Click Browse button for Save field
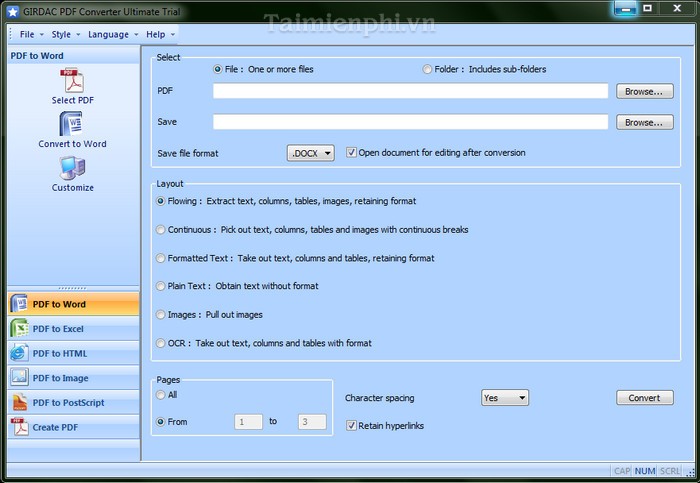 [645, 122]
